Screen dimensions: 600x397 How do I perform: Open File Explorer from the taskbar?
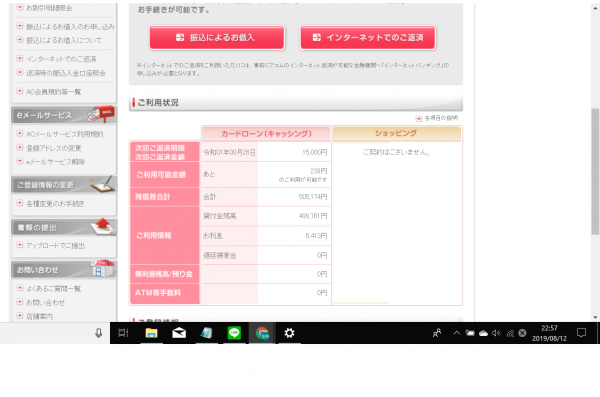pyautogui.click(x=152, y=333)
